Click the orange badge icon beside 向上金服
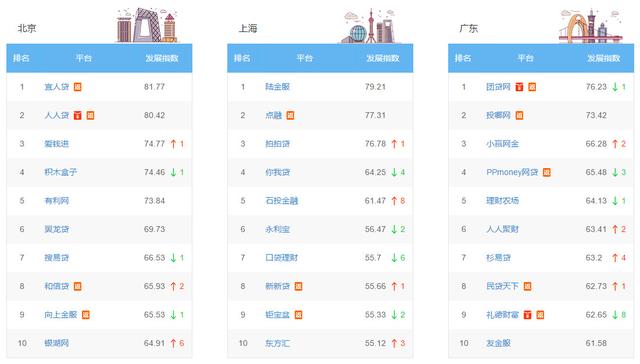Screen dimensions: 640x364 (x=86, y=315)
